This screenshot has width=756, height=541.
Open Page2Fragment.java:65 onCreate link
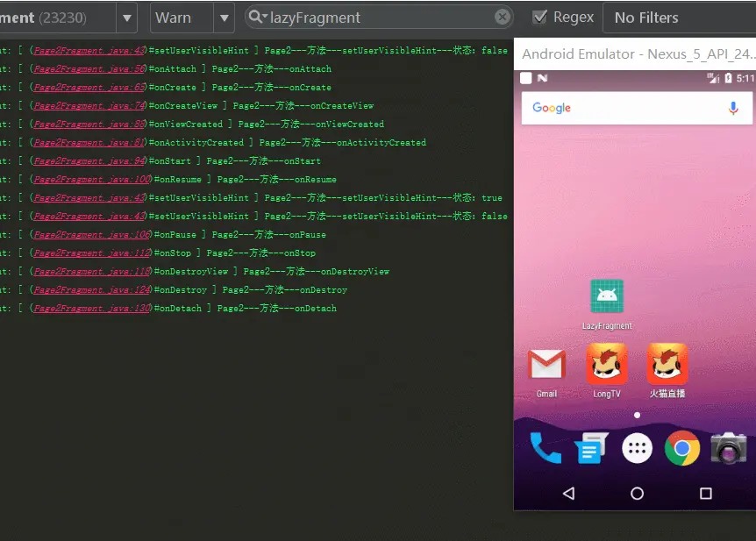89,88
